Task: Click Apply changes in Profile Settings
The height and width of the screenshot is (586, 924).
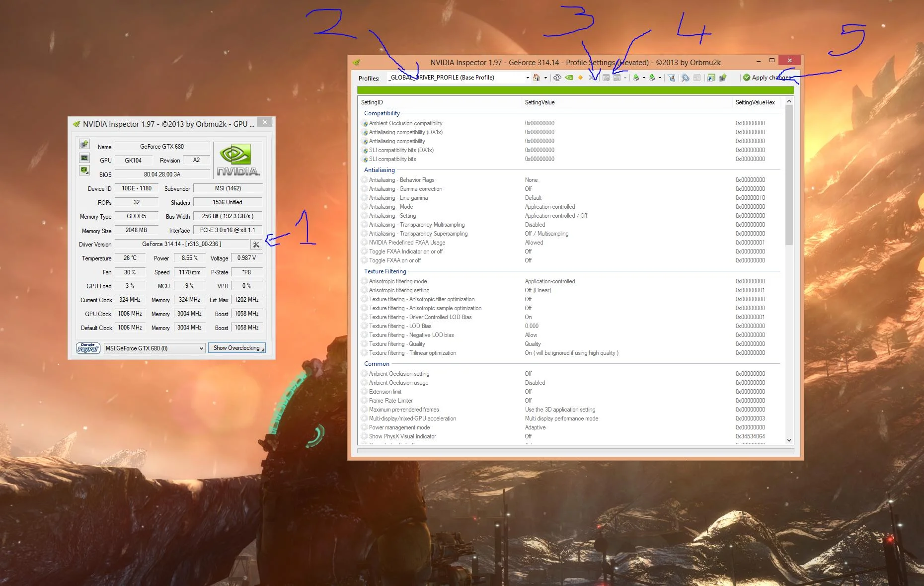Action: [767, 78]
